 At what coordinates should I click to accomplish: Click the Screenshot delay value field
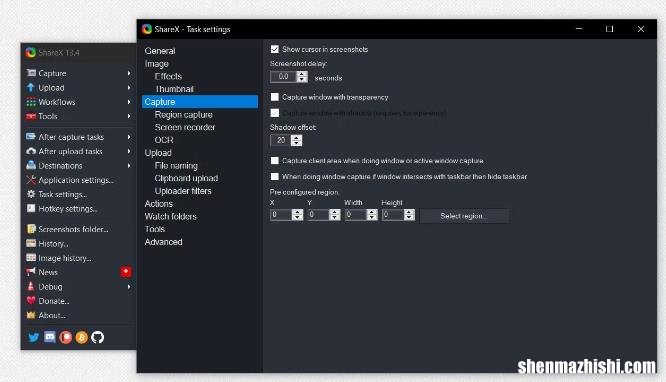tap(283, 77)
